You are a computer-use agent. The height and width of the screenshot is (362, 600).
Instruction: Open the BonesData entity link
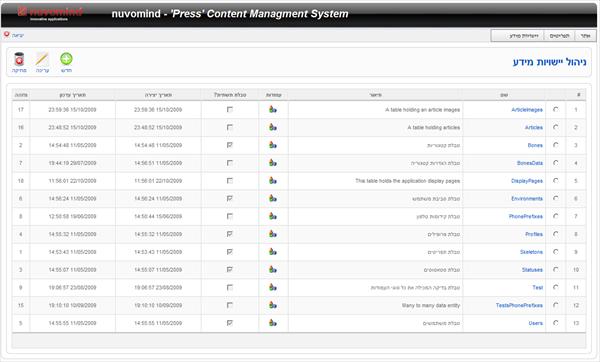coord(530,163)
